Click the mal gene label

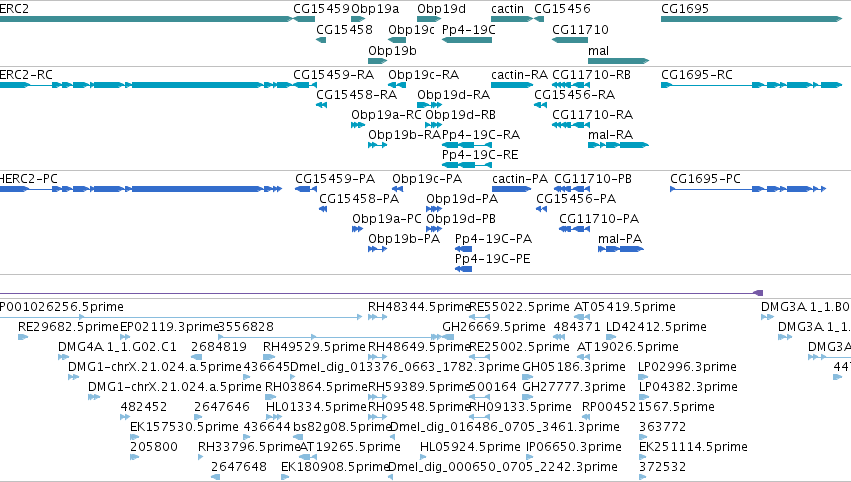598,50
